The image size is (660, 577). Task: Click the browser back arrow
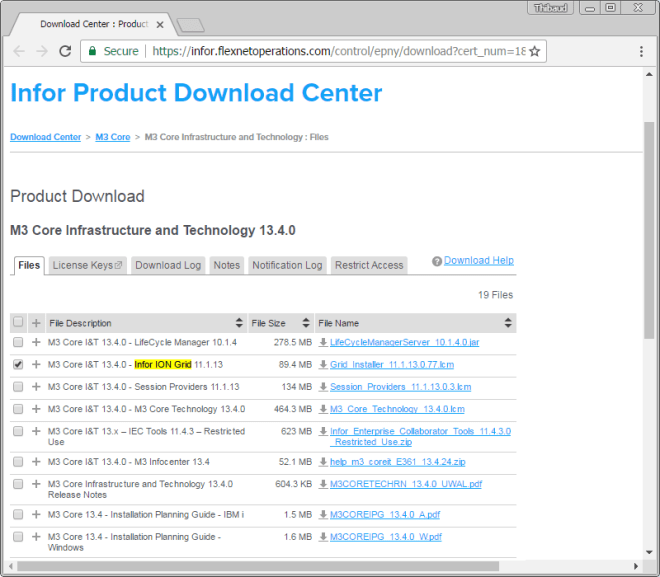18,51
